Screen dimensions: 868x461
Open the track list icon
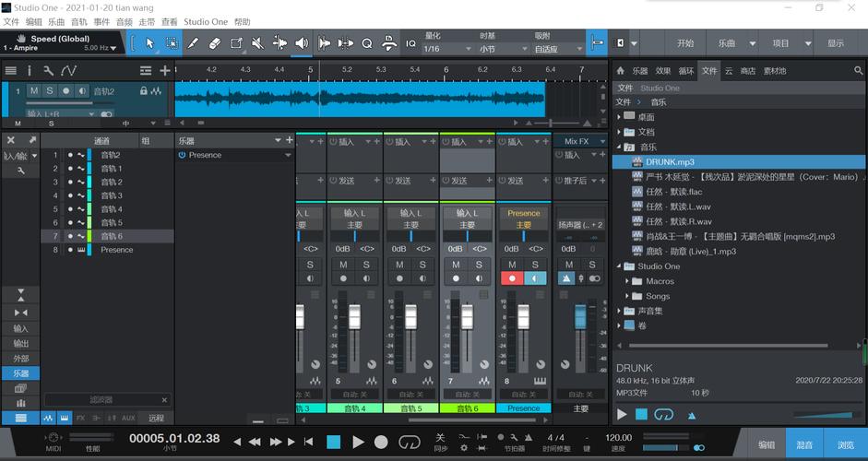click(10, 70)
